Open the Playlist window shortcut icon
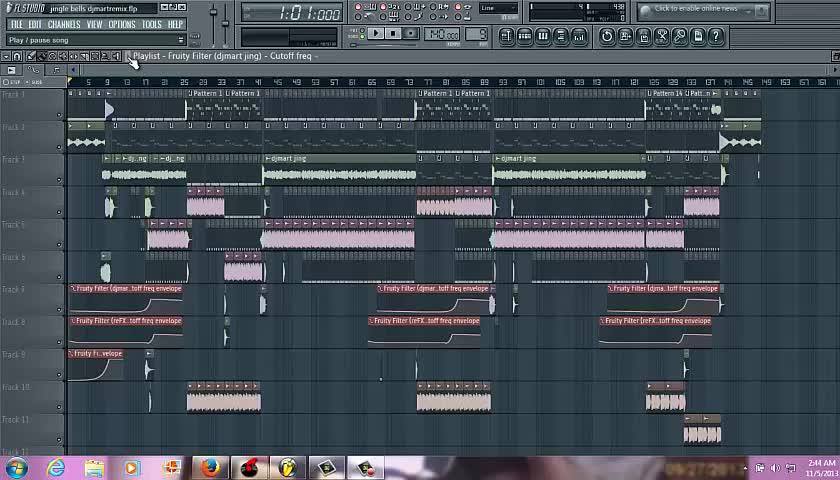Screen dimensions: 840x480 click(507, 36)
